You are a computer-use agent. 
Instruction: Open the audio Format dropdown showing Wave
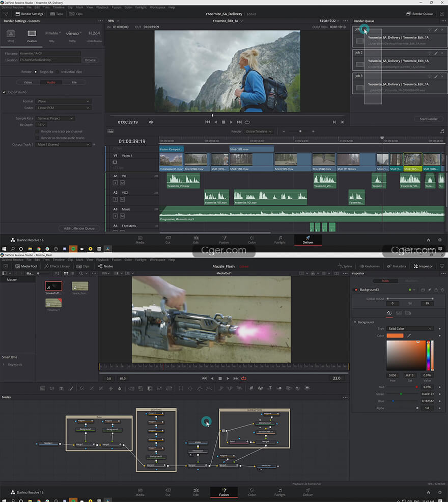click(63, 101)
